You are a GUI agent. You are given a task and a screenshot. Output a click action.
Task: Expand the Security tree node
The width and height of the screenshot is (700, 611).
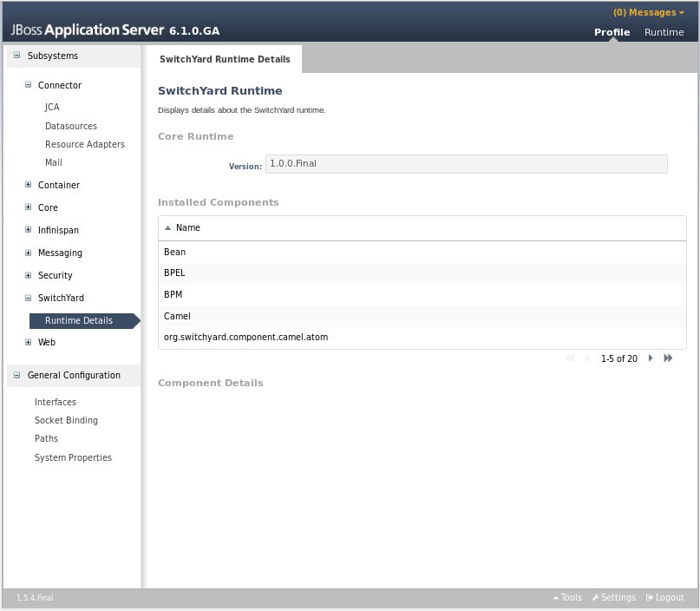[x=28, y=275]
